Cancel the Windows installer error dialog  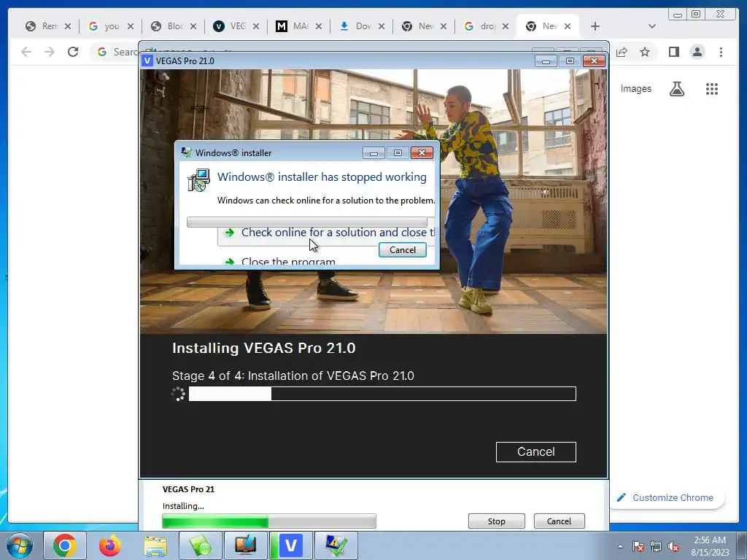click(x=403, y=250)
